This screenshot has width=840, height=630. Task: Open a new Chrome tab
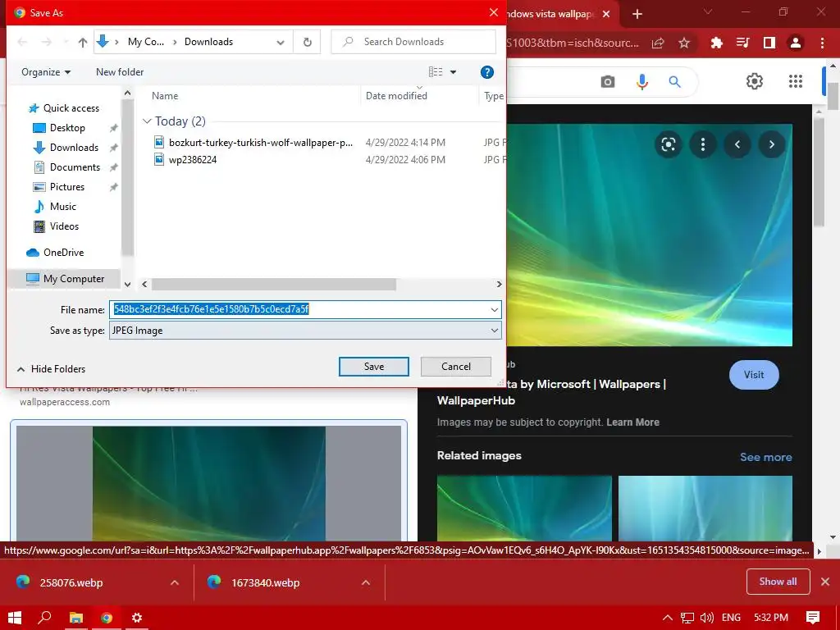[637, 14]
